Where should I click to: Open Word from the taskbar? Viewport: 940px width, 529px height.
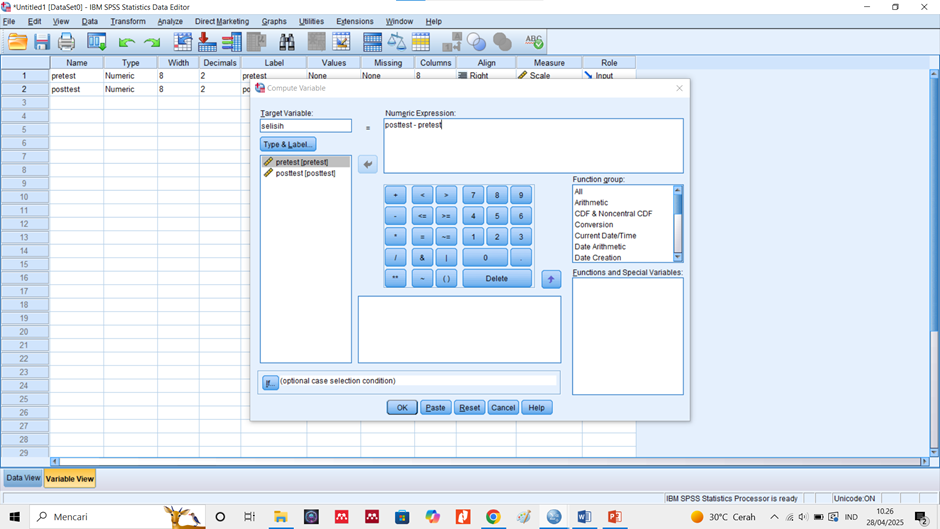[x=584, y=516]
